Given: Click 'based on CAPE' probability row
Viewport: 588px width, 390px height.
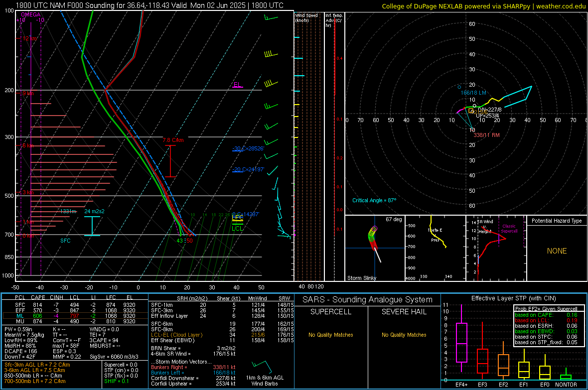Looking at the screenshot, I should click(x=546, y=315).
